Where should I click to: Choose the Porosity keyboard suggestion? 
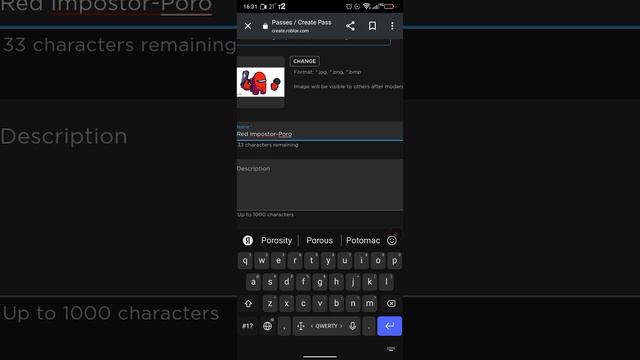click(x=276, y=241)
